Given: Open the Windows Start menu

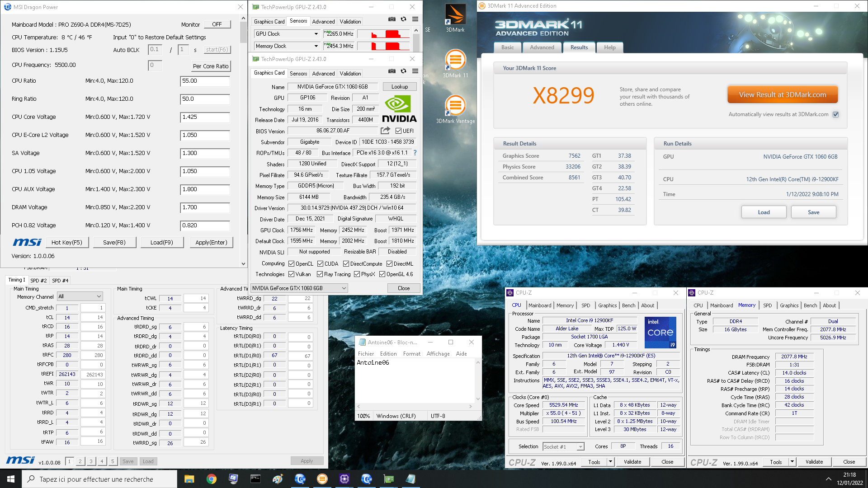Looking at the screenshot, I should (11, 479).
